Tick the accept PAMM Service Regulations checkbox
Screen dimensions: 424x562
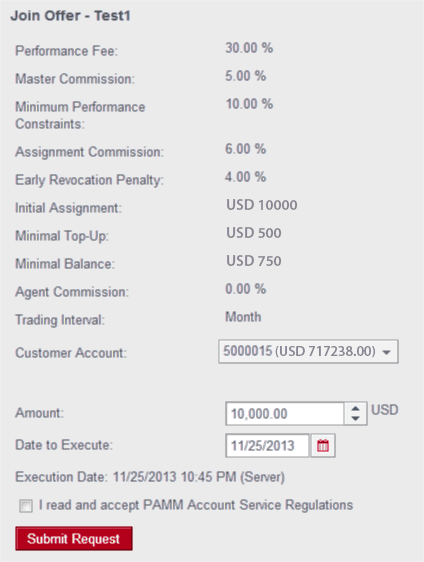(26, 506)
